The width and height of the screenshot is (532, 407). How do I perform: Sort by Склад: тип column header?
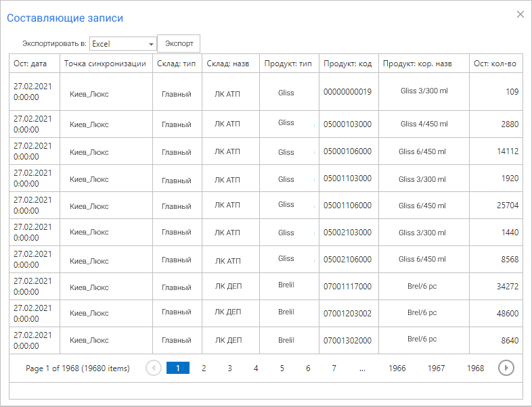177,64
